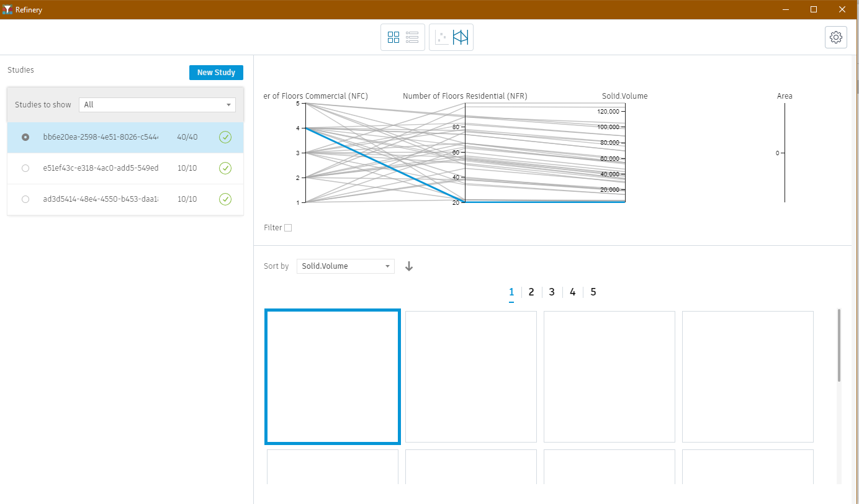859x504 pixels.
Task: Click the Floors Commercial (NFC) axis label
Action: pyautogui.click(x=316, y=96)
